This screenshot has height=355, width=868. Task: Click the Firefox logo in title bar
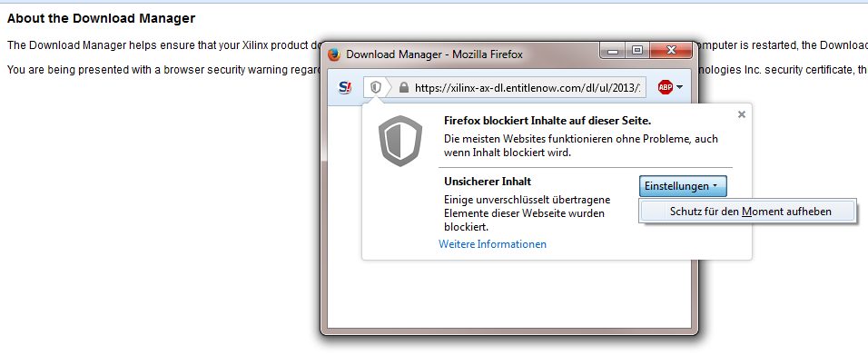(333, 54)
